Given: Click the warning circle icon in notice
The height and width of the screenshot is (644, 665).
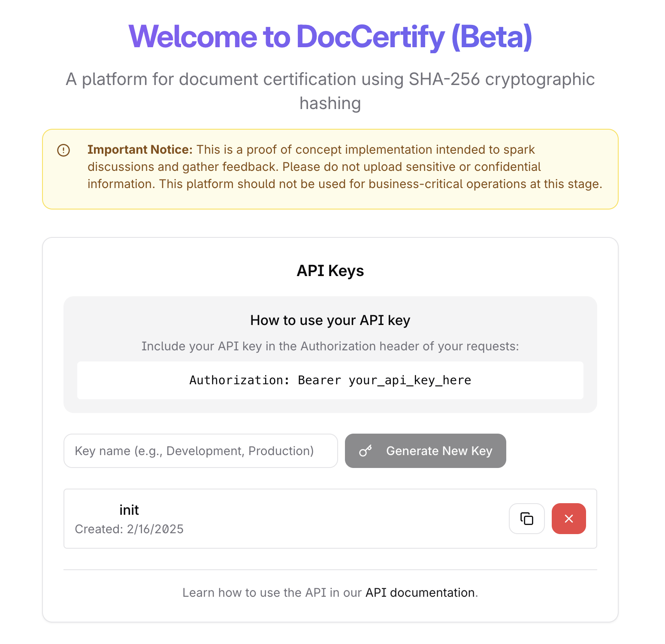Looking at the screenshot, I should tap(63, 150).
